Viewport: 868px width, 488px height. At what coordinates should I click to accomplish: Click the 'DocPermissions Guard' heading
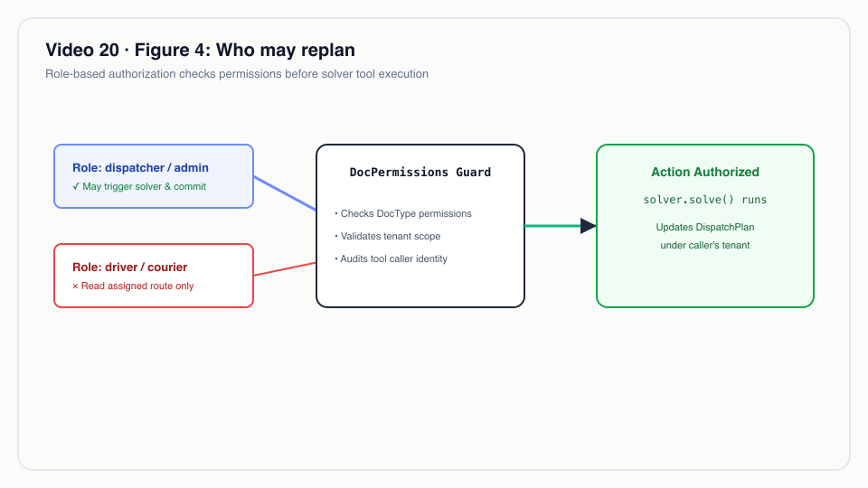pyautogui.click(x=420, y=172)
